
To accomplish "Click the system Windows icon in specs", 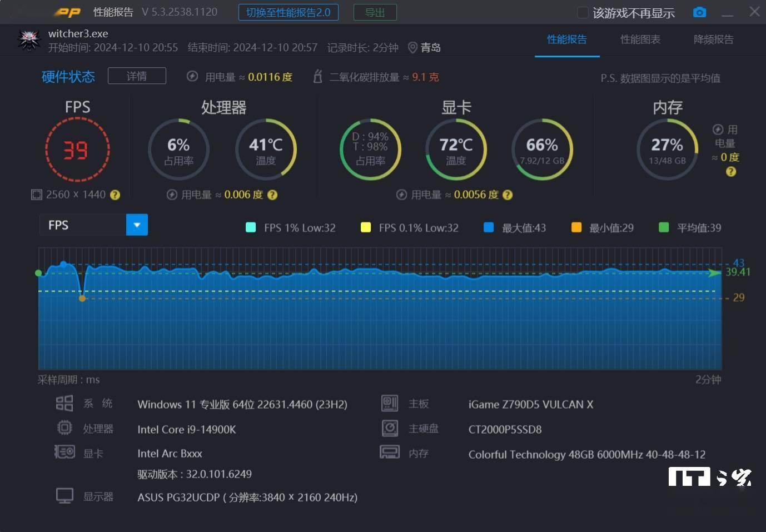I will (x=64, y=403).
